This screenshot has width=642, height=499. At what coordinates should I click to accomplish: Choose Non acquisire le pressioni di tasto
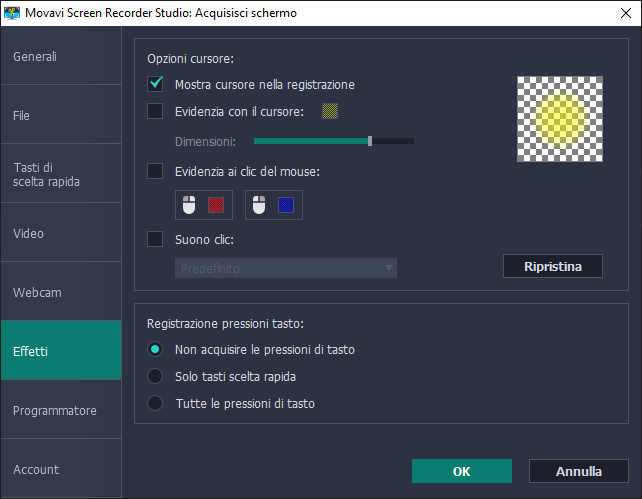155,349
